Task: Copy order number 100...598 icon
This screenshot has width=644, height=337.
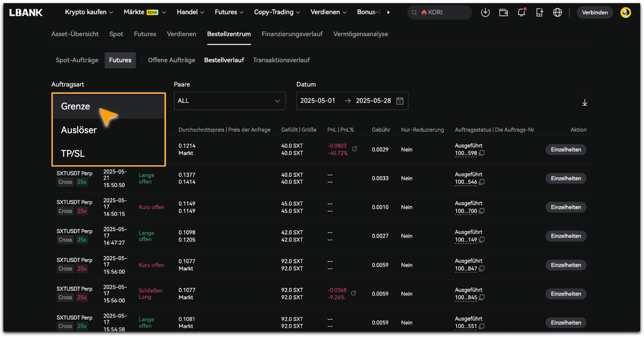Action: coord(482,153)
